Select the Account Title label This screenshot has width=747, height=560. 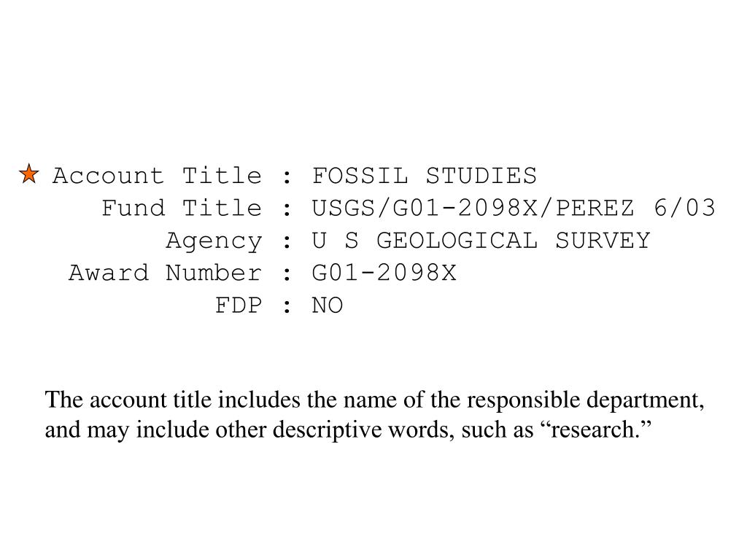coord(158,176)
